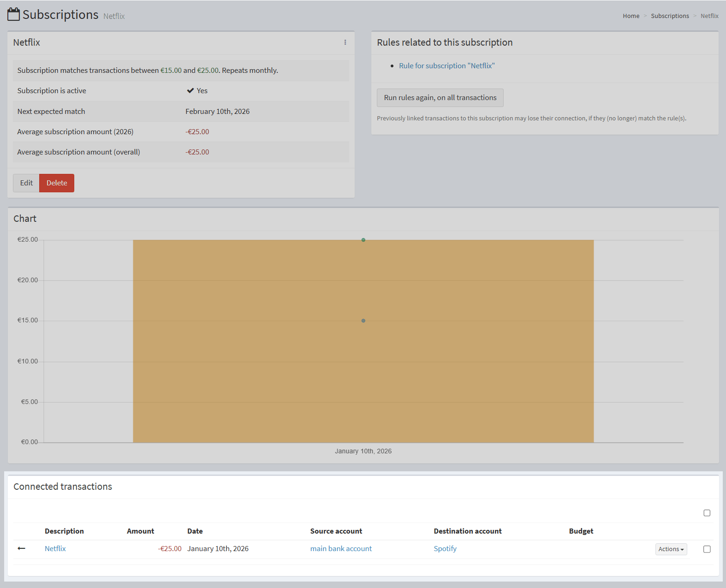Click the Connected transactions heading
The width and height of the screenshot is (726, 588).
63,487
